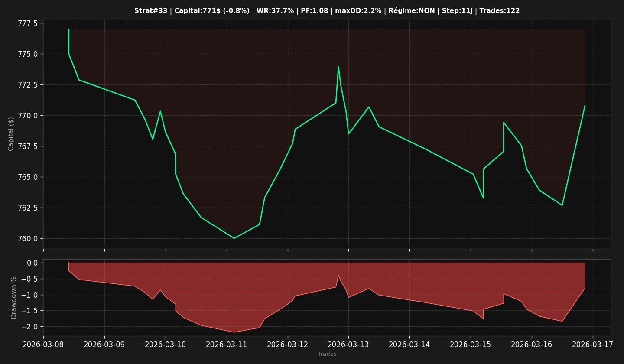Click the 2026-03-13 date axis label
The height and width of the screenshot is (364, 624).
348,344
